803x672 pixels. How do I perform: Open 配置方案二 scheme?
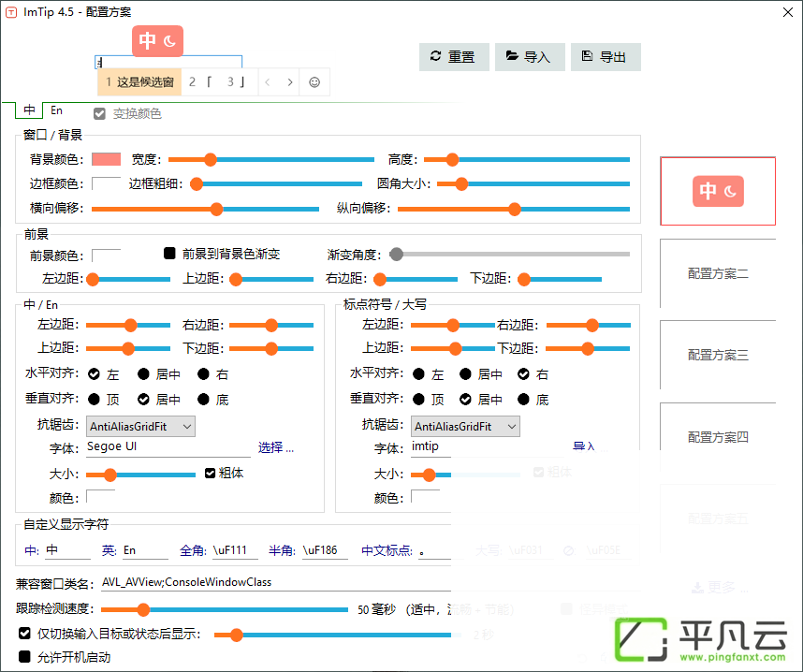(718, 273)
